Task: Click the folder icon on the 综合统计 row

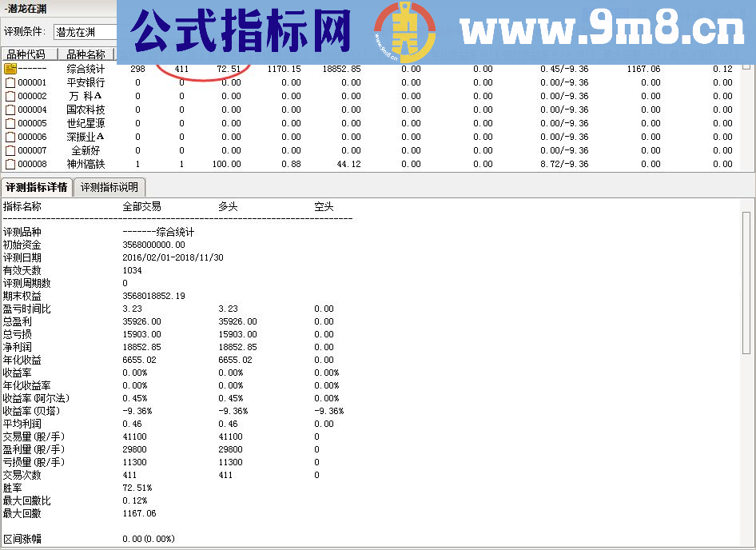Action: pyautogui.click(x=10, y=69)
